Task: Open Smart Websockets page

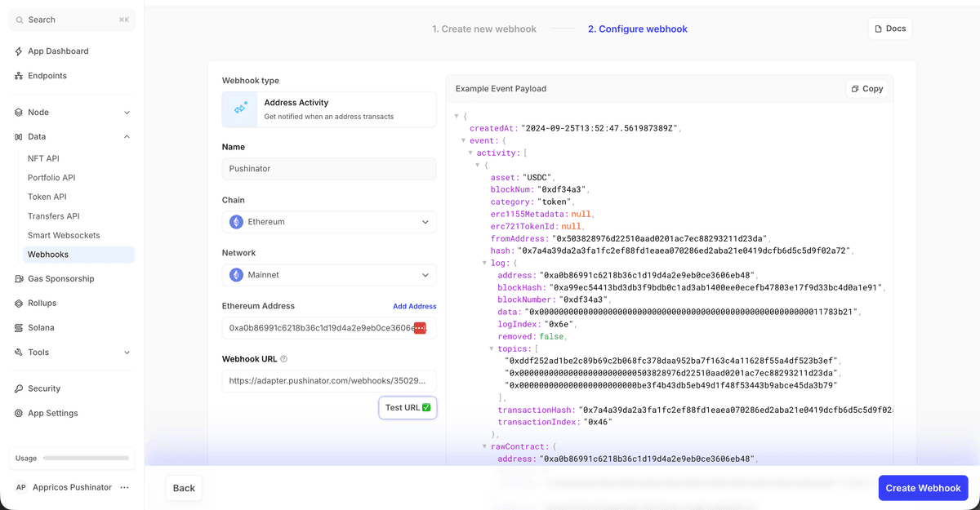Action: tap(64, 235)
